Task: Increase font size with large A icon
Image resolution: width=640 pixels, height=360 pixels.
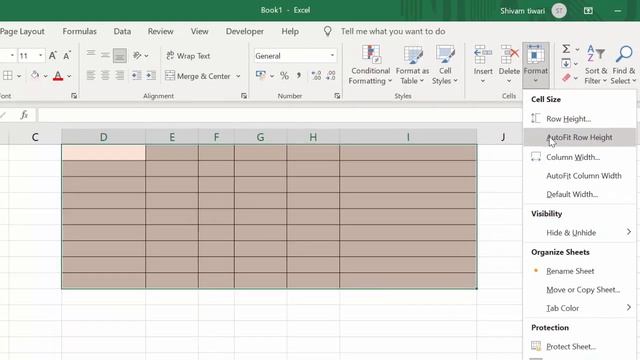Action: (x=53, y=56)
